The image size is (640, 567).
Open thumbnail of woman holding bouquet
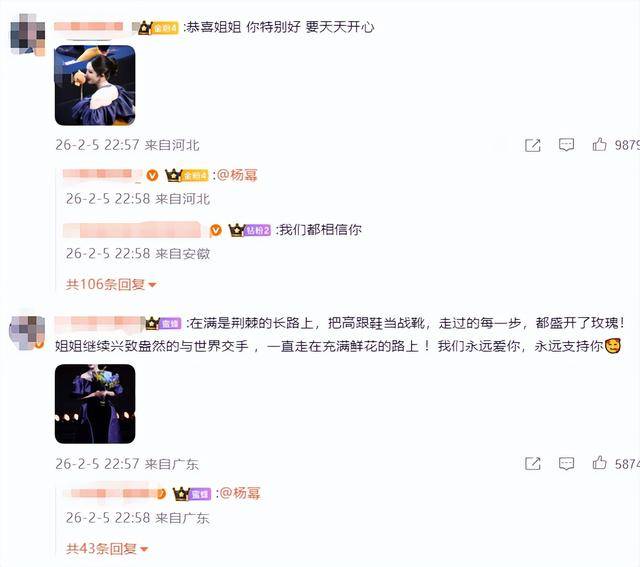pyautogui.click(x=95, y=404)
